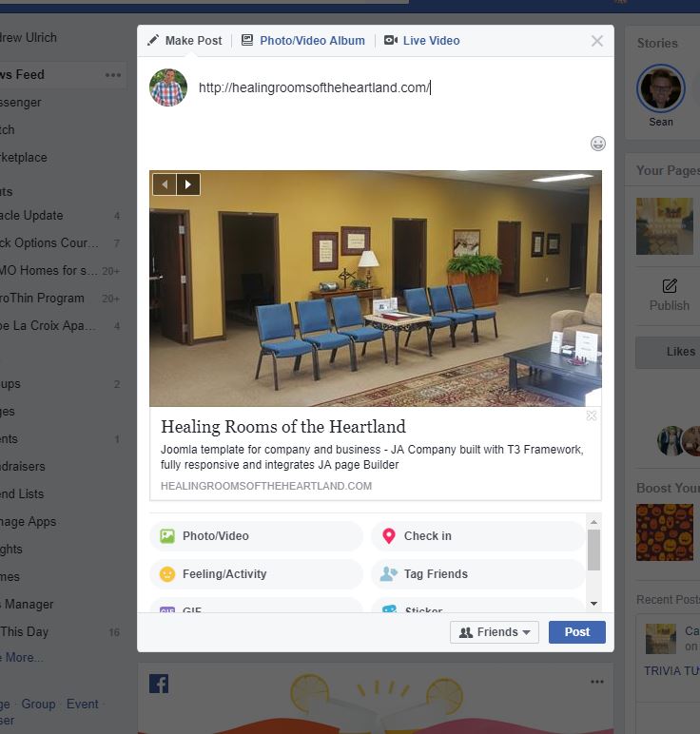
Task: Open the emoji picker smiley icon
Action: coord(598,144)
